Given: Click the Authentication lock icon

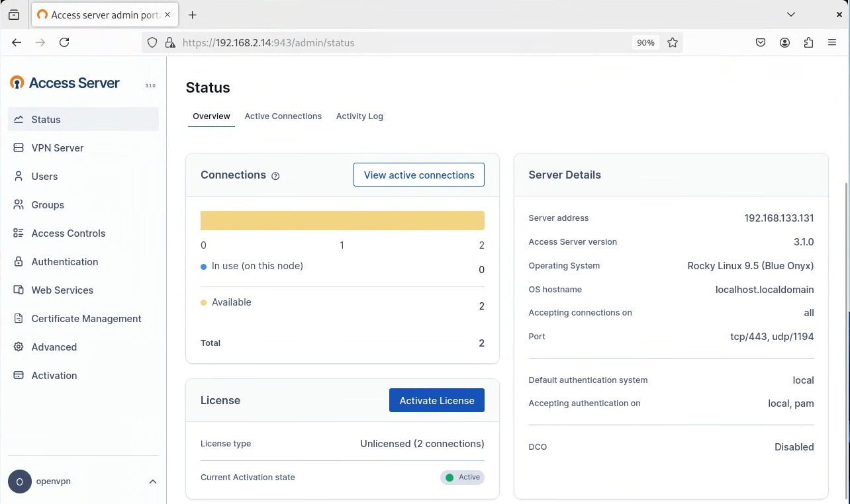Looking at the screenshot, I should tap(19, 262).
